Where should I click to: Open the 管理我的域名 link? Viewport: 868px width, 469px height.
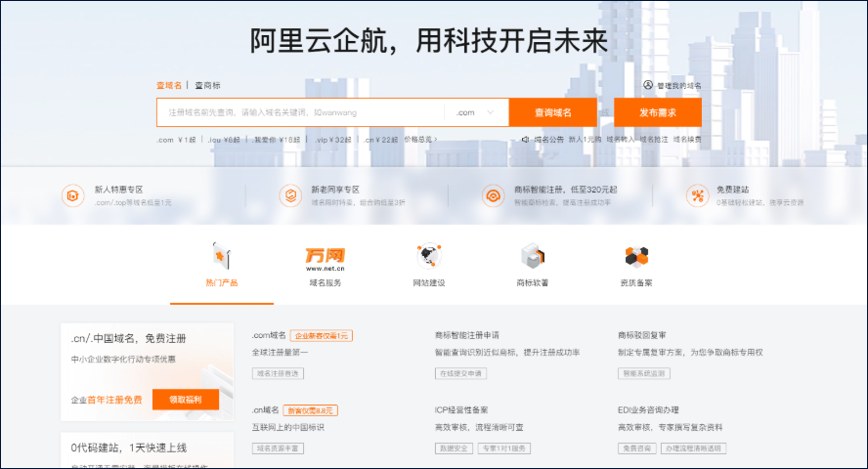[x=678, y=86]
